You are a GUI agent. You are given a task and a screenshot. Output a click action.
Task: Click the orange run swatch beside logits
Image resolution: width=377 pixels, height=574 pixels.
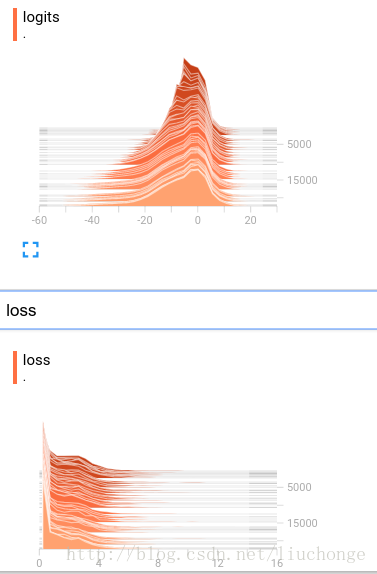tap(15, 25)
